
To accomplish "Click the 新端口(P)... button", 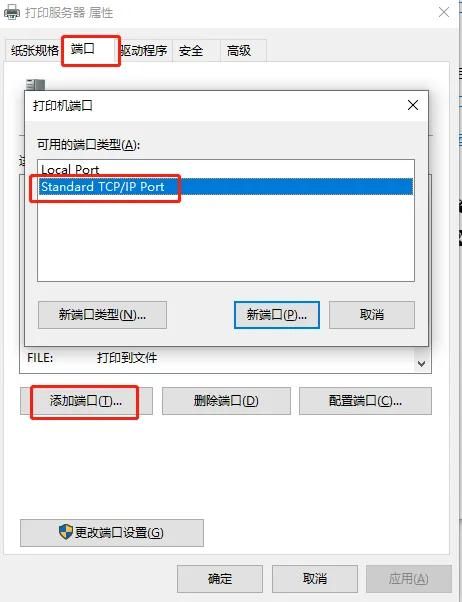I will click(x=277, y=315).
